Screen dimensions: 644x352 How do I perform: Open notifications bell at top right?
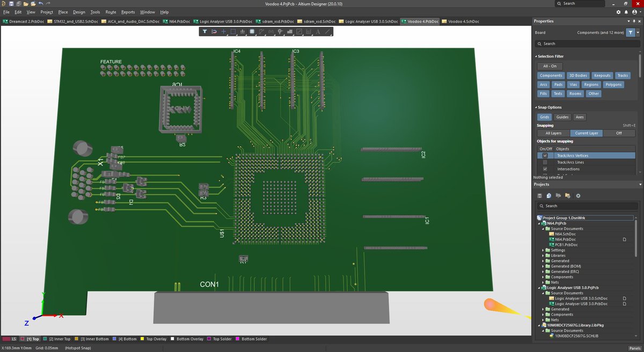(x=626, y=12)
